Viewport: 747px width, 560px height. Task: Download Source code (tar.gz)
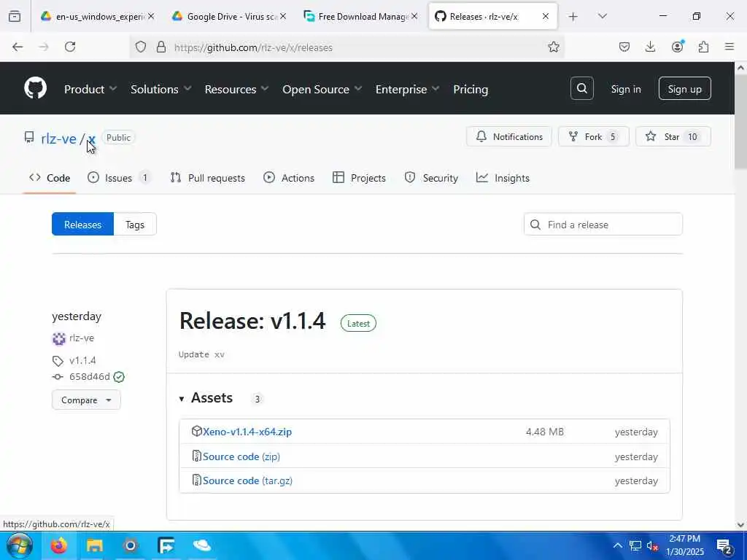click(247, 481)
